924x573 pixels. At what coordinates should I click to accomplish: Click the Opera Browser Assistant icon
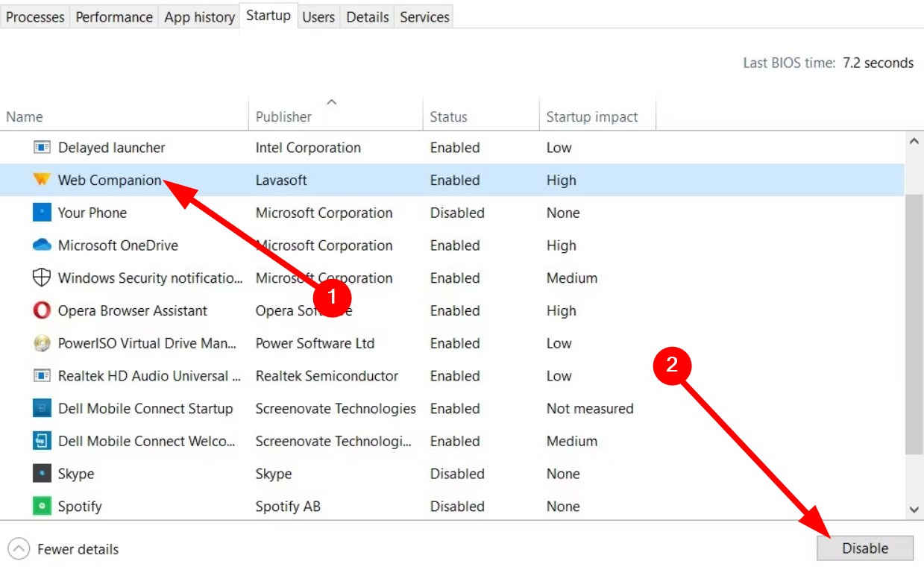[42, 310]
